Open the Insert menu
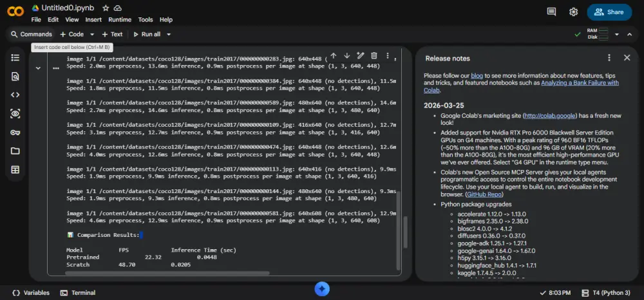This screenshot has height=300, width=644. pos(93,20)
